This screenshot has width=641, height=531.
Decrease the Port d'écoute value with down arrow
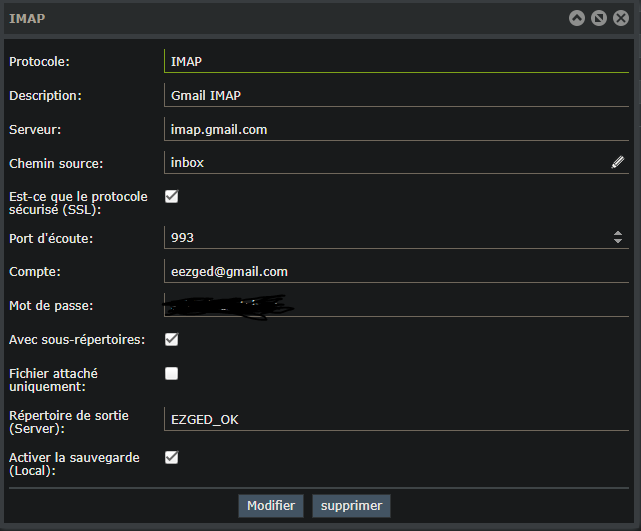point(618,241)
